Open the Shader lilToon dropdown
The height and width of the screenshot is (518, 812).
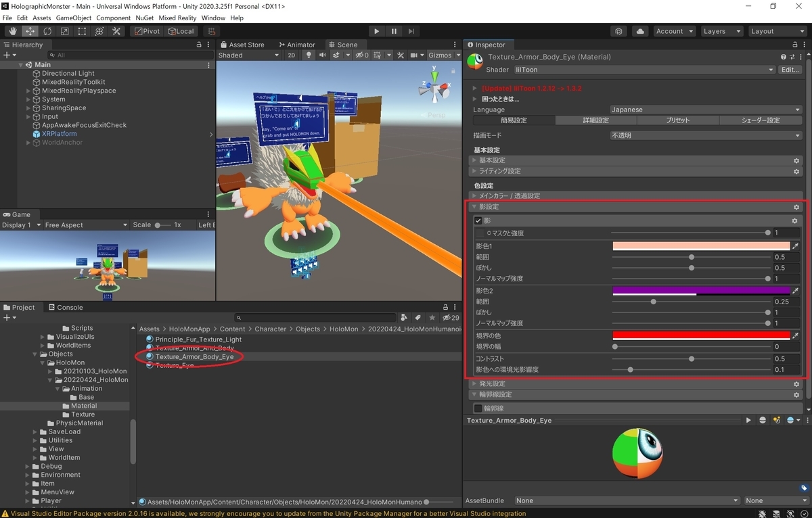click(x=644, y=70)
